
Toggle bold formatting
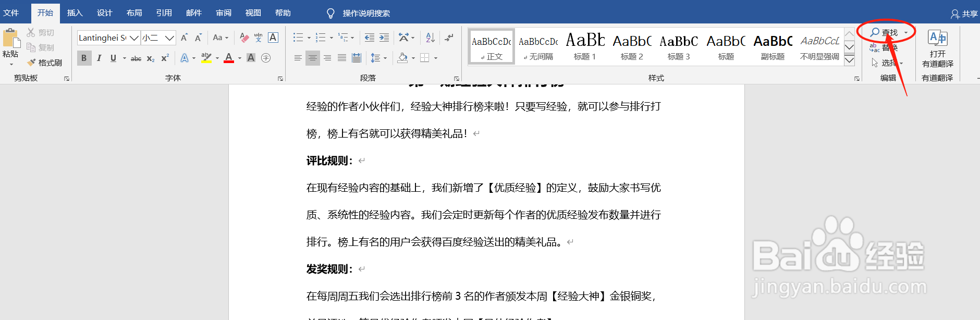84,58
